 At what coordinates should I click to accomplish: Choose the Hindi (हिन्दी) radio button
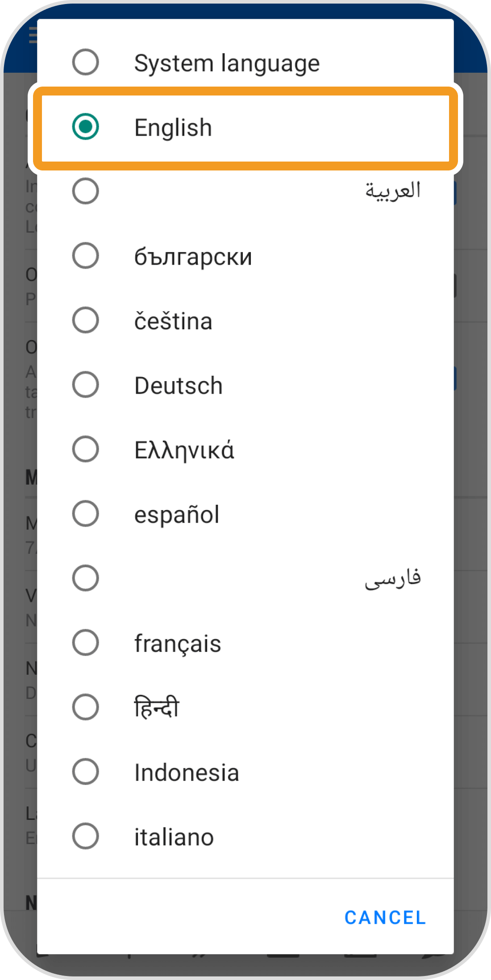[85, 707]
